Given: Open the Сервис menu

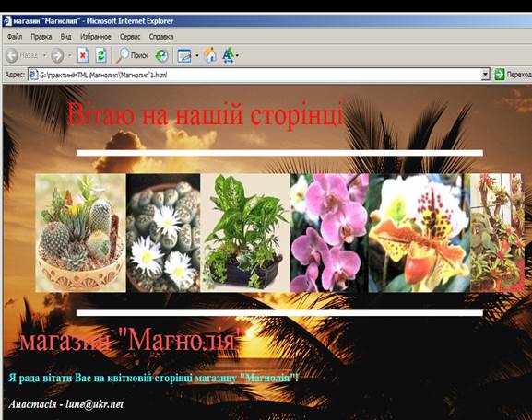Looking at the screenshot, I should (x=130, y=37).
